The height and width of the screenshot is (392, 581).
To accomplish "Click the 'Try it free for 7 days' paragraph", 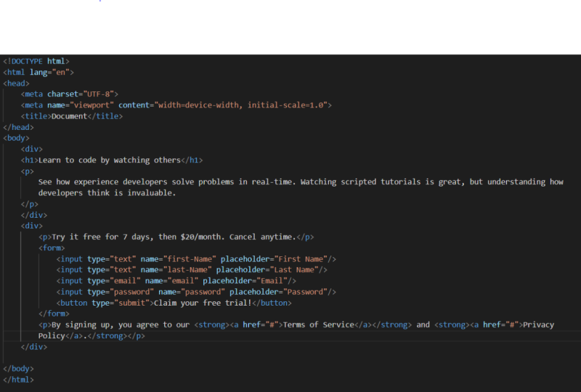I will tap(176, 237).
